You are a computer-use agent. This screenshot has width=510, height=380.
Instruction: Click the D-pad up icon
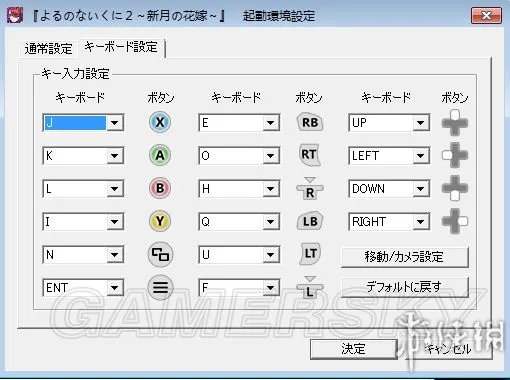click(x=455, y=123)
